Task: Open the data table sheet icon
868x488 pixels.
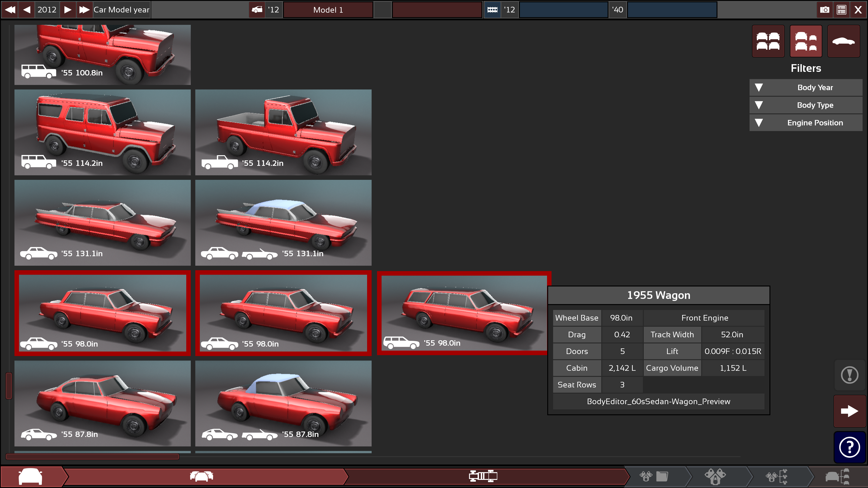Action: [x=841, y=9]
